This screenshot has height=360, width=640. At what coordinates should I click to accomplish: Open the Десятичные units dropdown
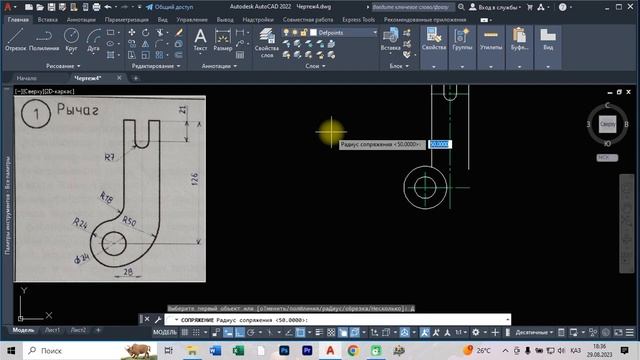534,333
